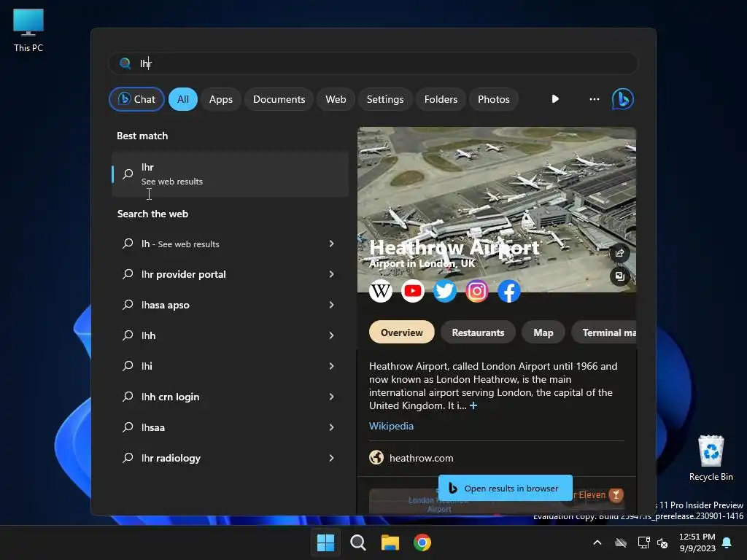Select the Recycle Bin desktop icon

coord(711,458)
